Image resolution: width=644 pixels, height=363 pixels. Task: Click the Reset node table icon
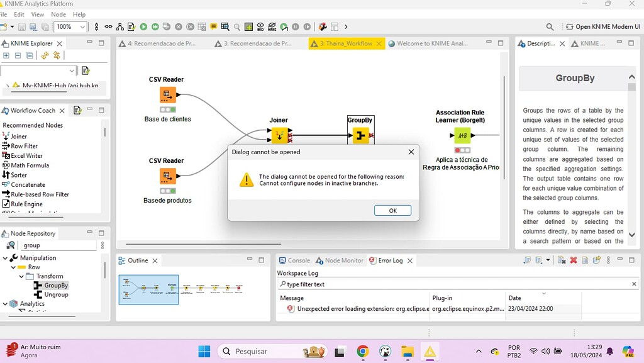[202, 26]
